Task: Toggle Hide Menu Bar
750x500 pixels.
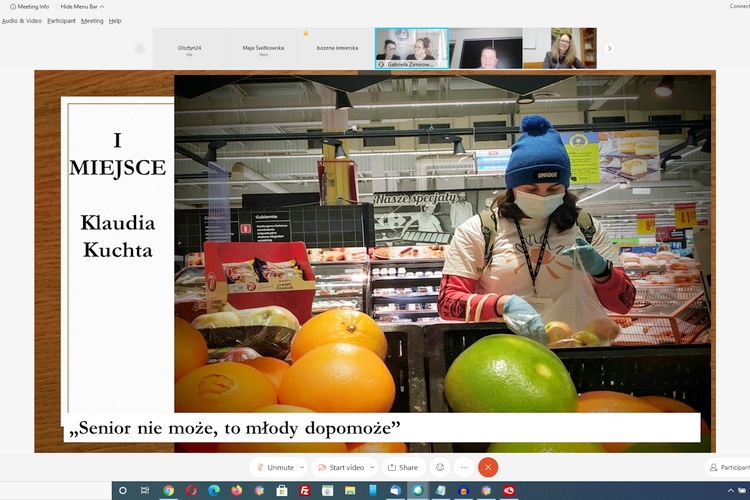Action: pyautogui.click(x=82, y=6)
